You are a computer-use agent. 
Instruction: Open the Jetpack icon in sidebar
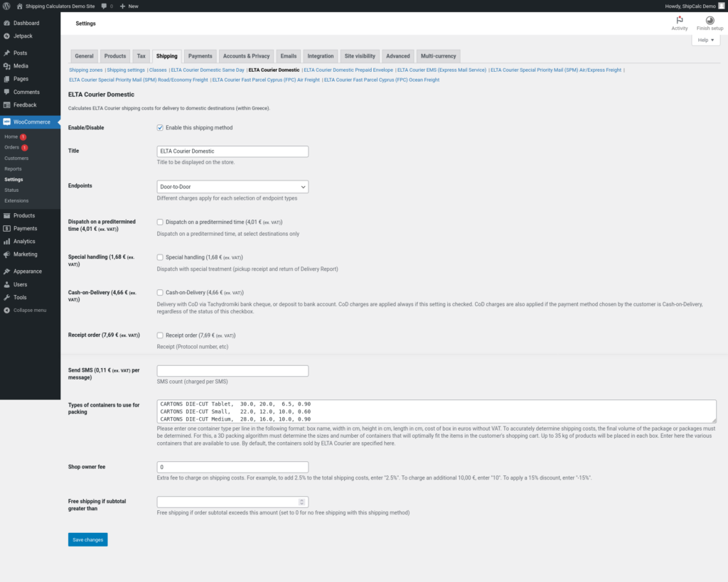[6, 36]
